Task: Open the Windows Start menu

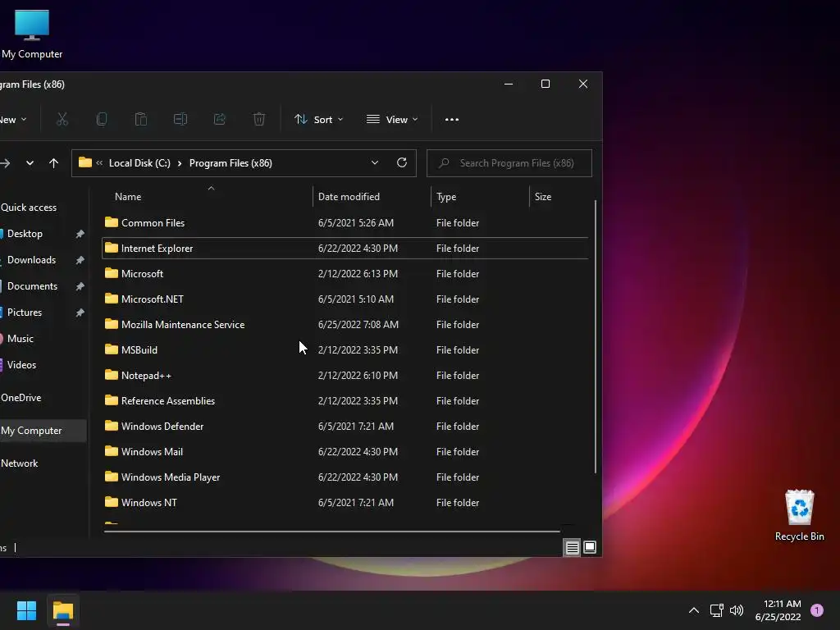Action: point(26,610)
